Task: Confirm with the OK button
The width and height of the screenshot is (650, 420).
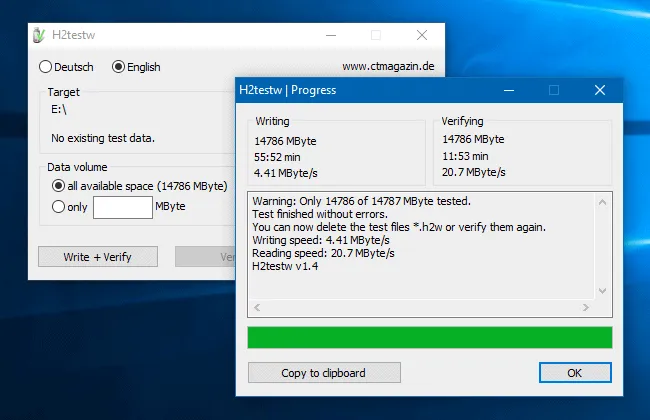Action: click(x=574, y=373)
